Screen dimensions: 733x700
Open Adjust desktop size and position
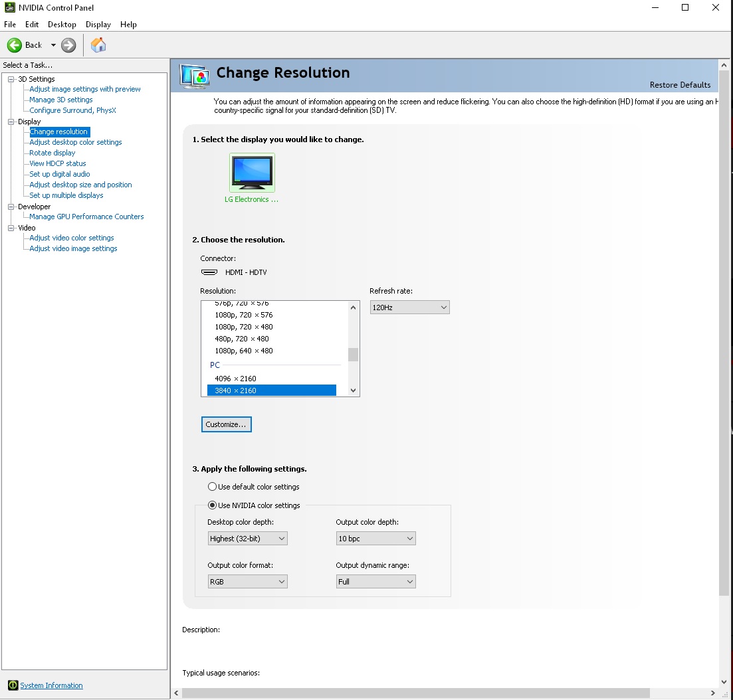click(x=80, y=185)
